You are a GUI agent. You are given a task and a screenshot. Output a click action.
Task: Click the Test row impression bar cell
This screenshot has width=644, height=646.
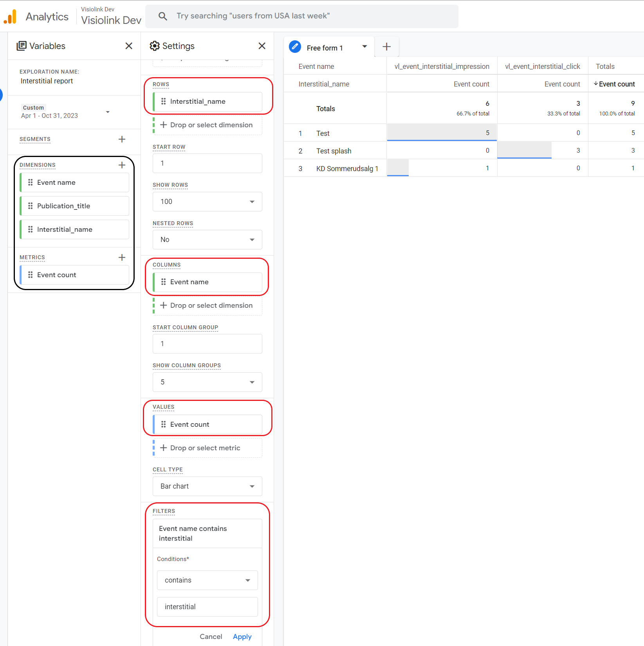(x=442, y=133)
